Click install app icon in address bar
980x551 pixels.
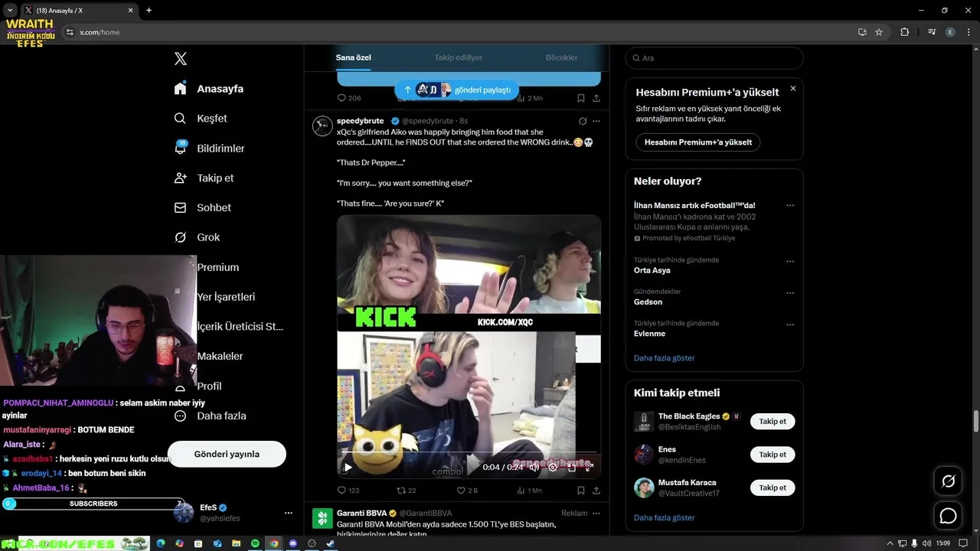pyautogui.click(x=862, y=32)
